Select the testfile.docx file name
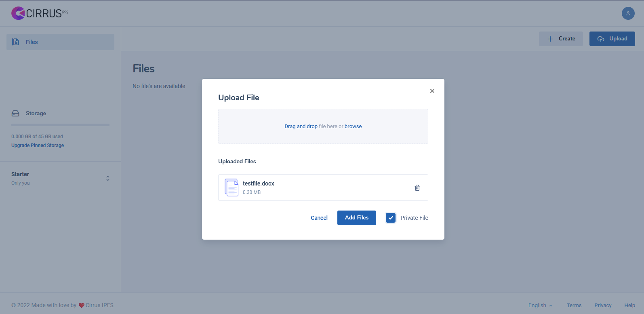This screenshot has height=314, width=644. pyautogui.click(x=259, y=183)
